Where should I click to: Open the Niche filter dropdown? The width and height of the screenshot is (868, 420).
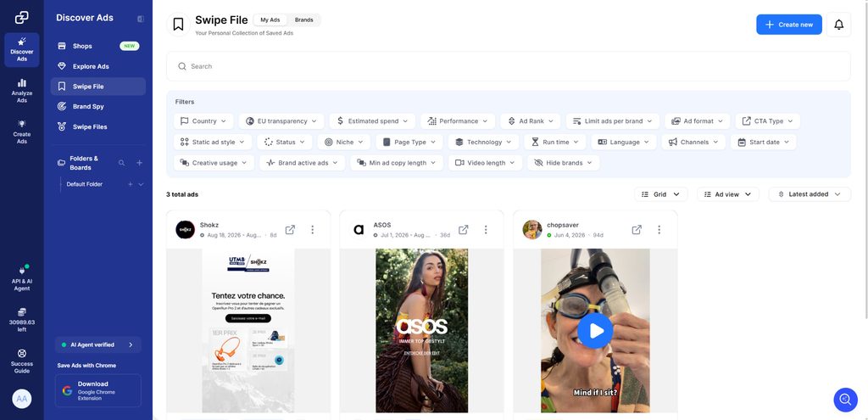tap(344, 142)
